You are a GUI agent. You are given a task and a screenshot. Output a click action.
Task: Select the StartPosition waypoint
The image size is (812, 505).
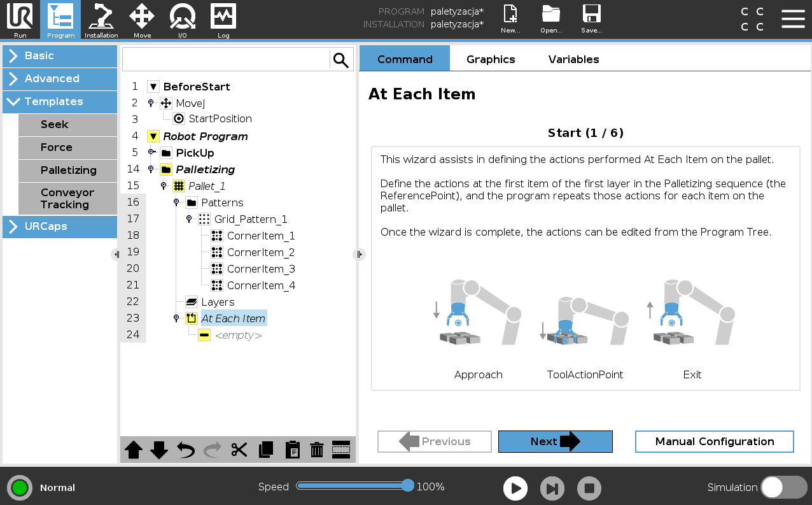(x=220, y=118)
